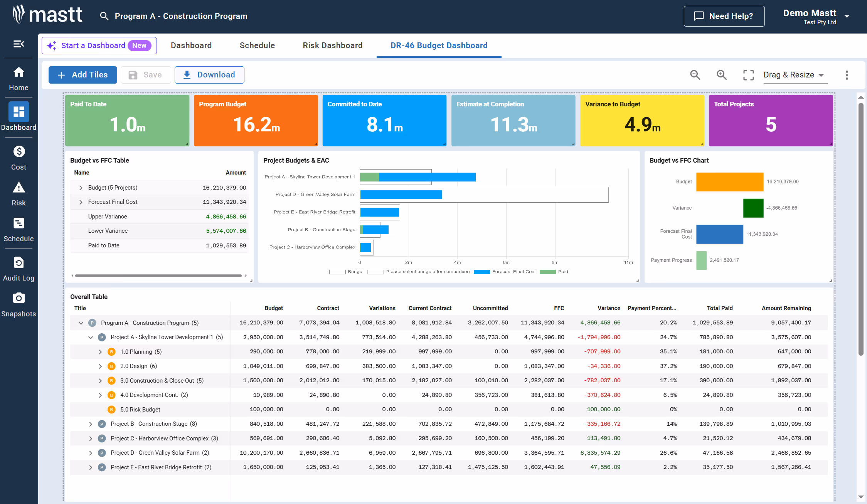
Task: Click the Estimate at Completion tile
Action: point(513,121)
